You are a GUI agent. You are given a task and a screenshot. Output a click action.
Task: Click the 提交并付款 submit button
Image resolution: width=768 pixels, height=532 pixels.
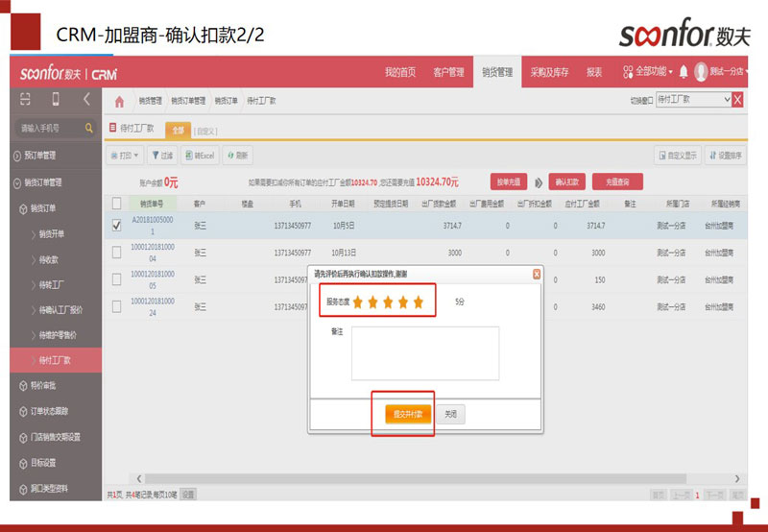coord(403,414)
